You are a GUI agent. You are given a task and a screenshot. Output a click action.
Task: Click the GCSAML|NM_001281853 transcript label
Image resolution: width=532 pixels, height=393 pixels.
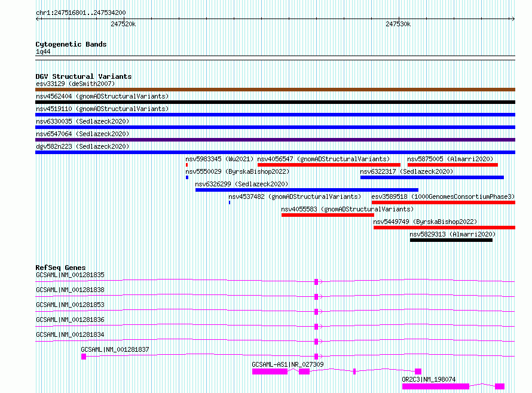[70, 305]
